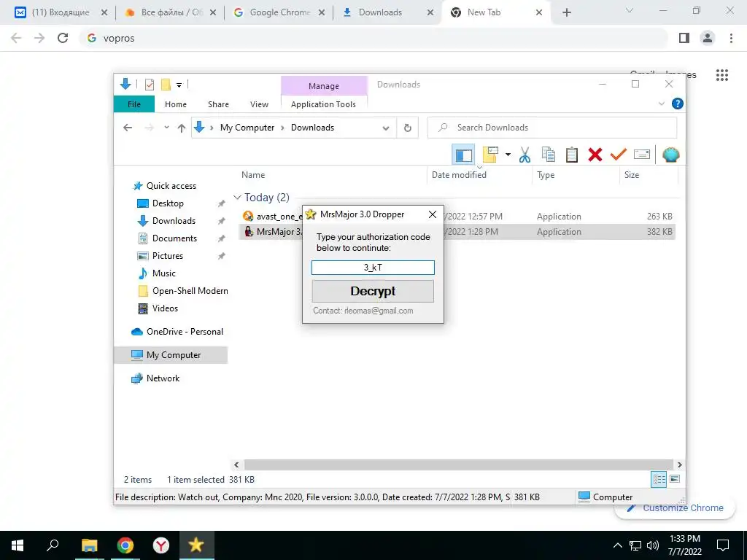747x560 pixels.
Task: Switch to the Downloads Chrome tab
Action: [388, 12]
